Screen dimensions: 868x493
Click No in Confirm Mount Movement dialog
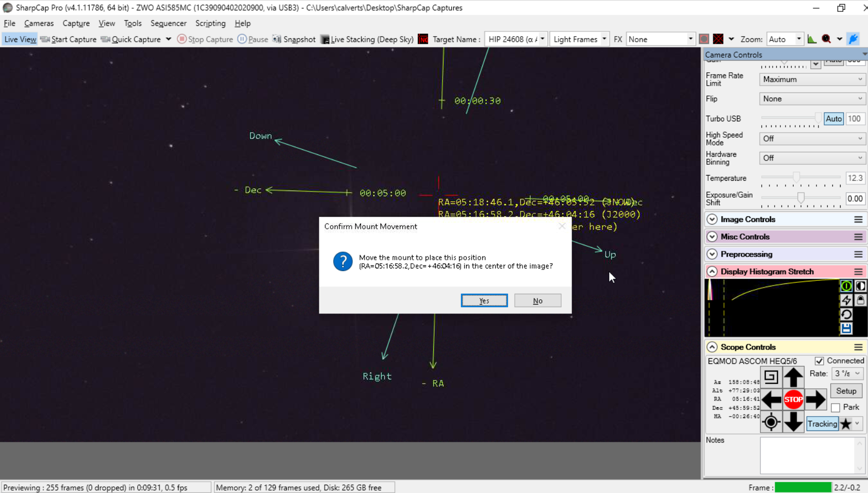point(537,300)
